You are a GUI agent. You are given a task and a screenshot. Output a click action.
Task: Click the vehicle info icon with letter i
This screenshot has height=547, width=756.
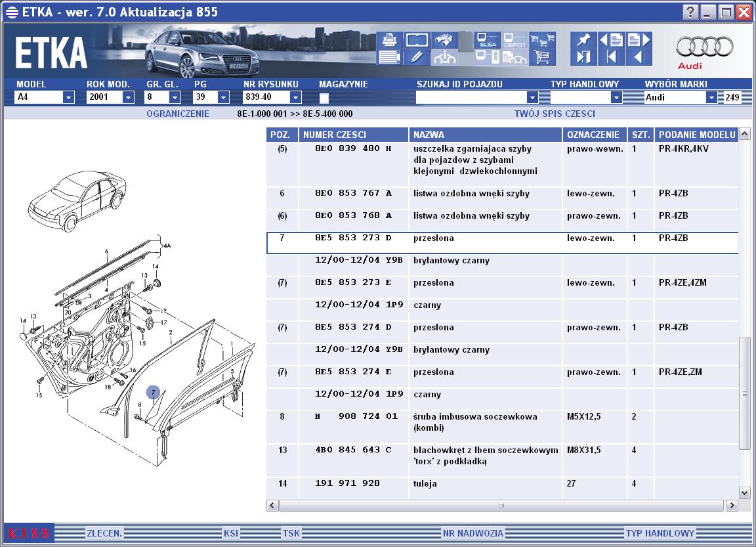(x=444, y=57)
